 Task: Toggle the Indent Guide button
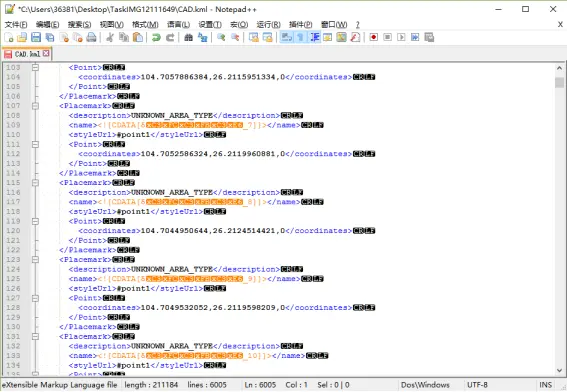(314, 37)
